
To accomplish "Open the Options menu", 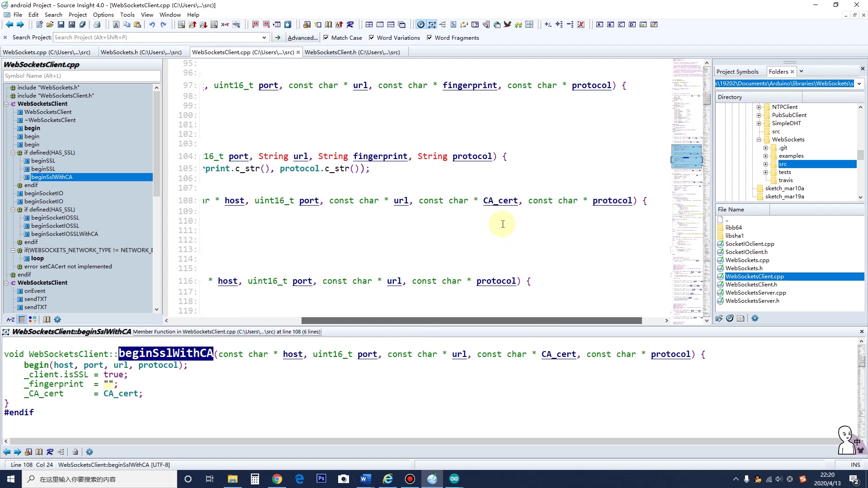I will pos(103,14).
